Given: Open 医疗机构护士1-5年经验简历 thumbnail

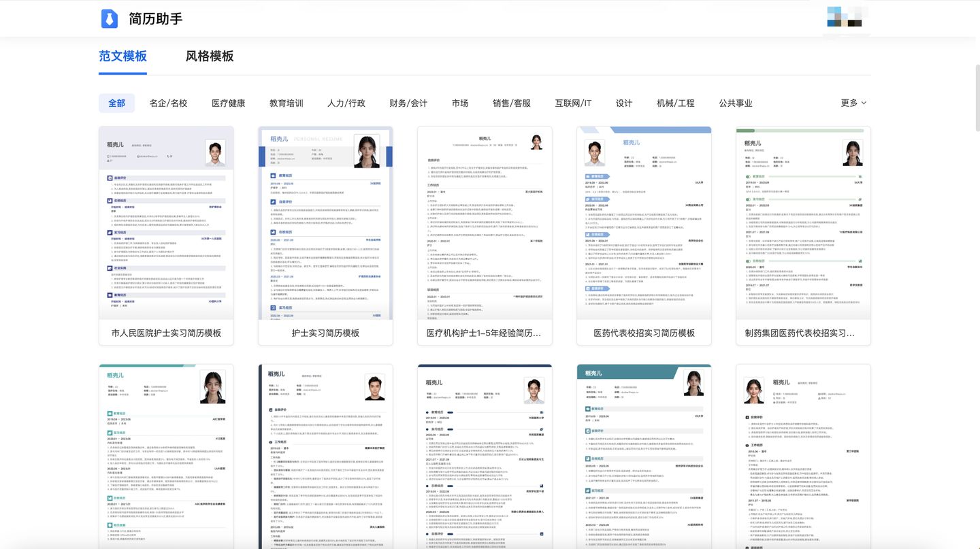Looking at the screenshot, I should (x=485, y=223).
